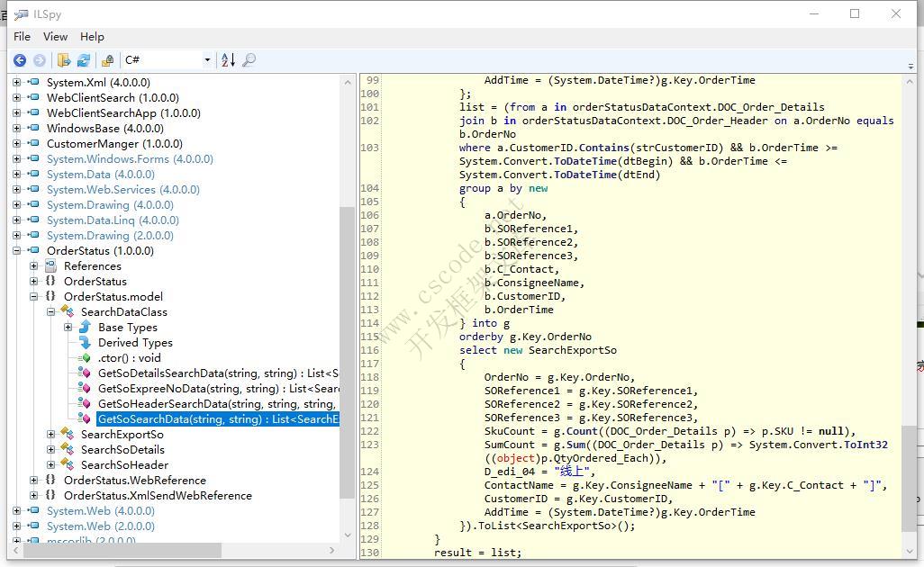Screen dimensions: 924x567
Task: Open the File menu
Action: (22, 37)
